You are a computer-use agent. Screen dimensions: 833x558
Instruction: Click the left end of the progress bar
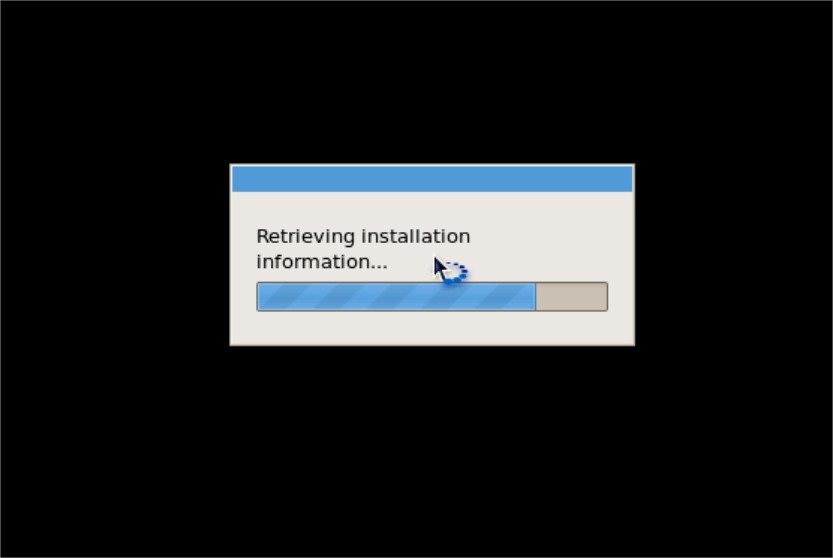pos(260,297)
